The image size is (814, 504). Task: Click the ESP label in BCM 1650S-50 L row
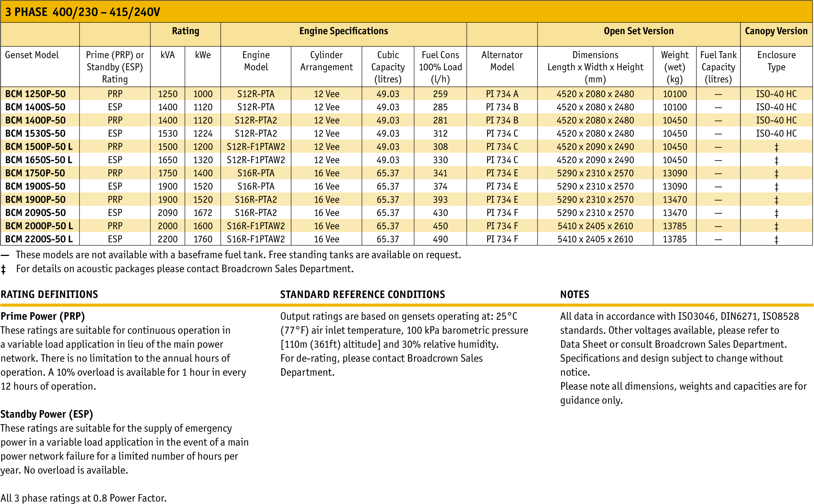115,160
